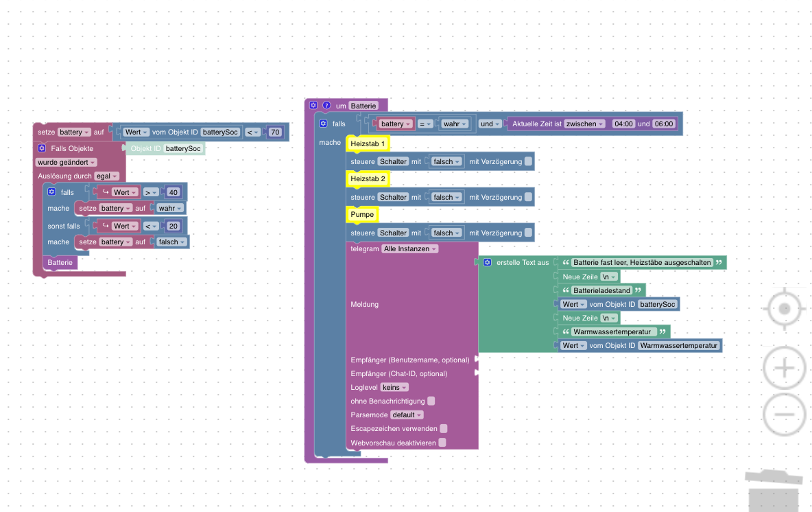Click the gear icon of the falls block with battery = wahr
The width and height of the screenshot is (812, 512).
pos(323,124)
